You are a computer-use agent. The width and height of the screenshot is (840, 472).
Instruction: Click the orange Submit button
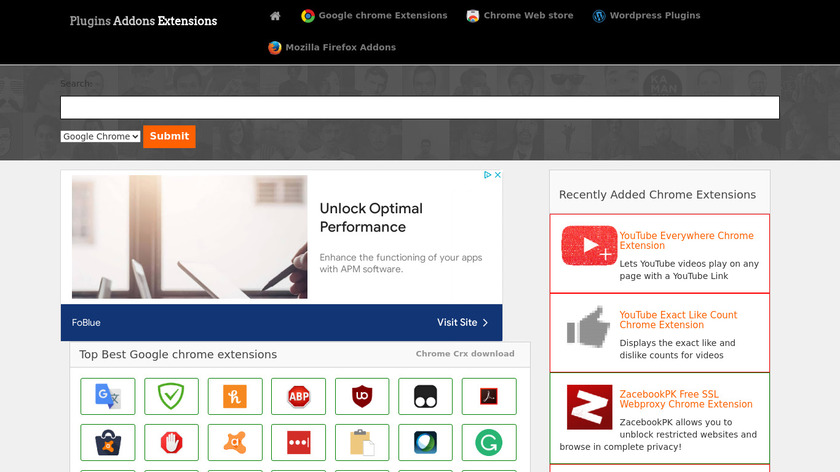pos(169,136)
